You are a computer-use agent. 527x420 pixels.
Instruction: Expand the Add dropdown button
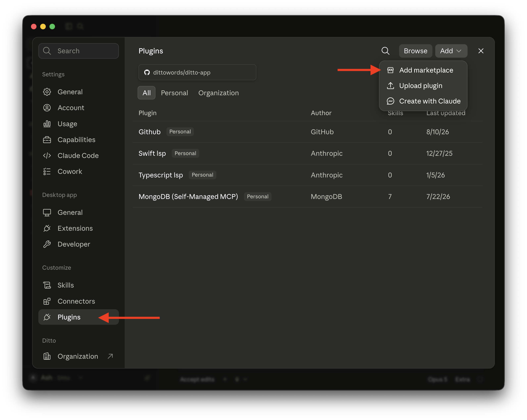[x=451, y=51]
